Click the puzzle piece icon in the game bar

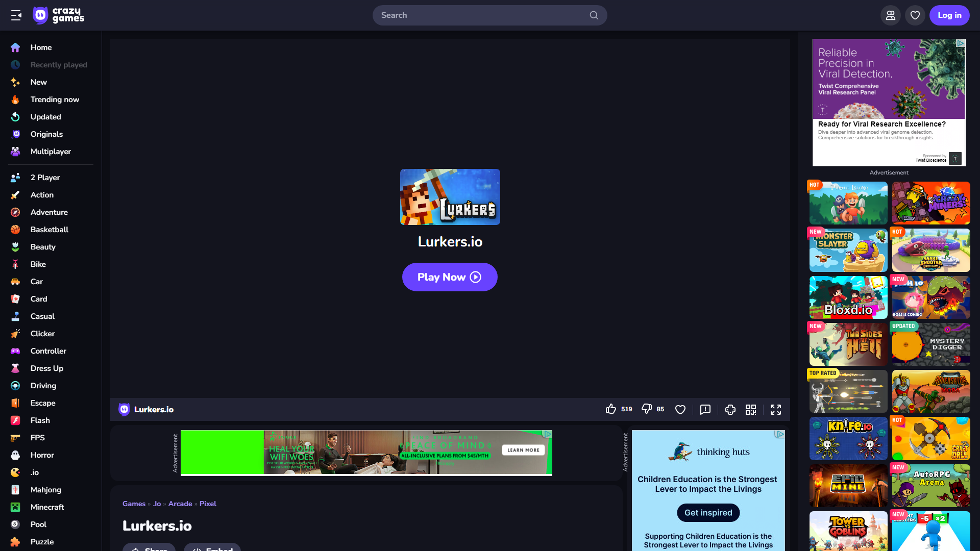(730, 410)
